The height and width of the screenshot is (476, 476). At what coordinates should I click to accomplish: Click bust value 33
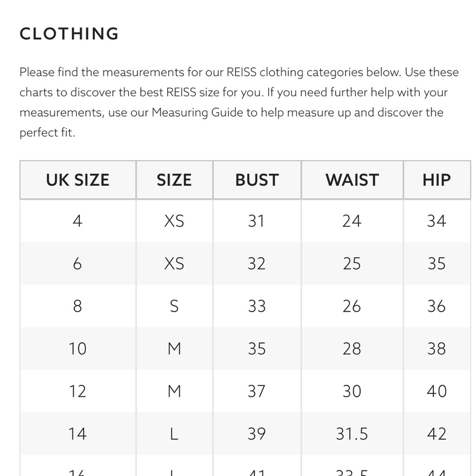tap(257, 306)
